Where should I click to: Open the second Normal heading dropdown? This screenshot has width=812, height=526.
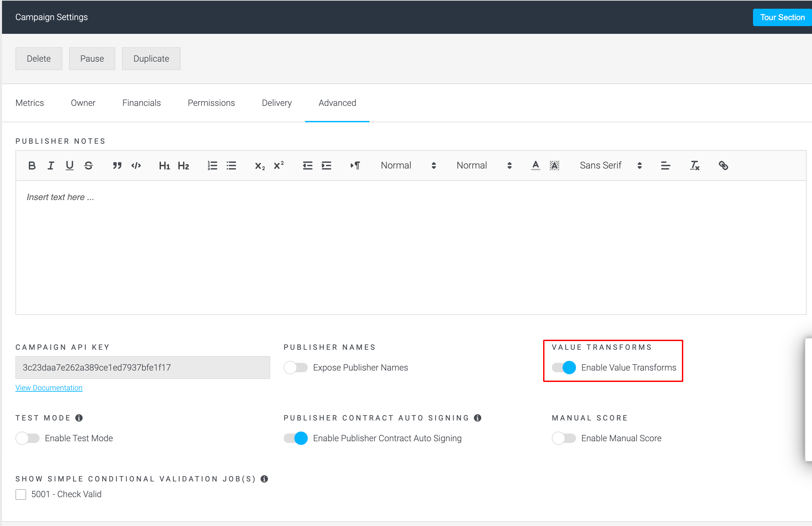coord(484,166)
